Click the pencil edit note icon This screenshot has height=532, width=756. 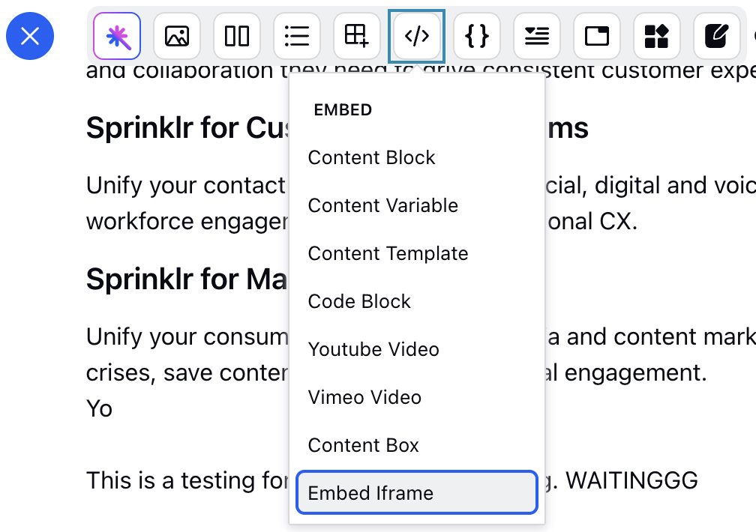[x=716, y=36]
